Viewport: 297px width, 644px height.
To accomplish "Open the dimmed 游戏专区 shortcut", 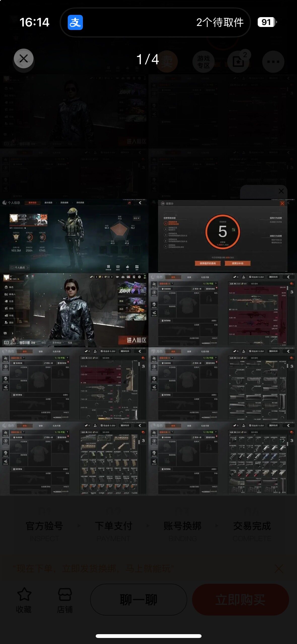I will [x=203, y=62].
